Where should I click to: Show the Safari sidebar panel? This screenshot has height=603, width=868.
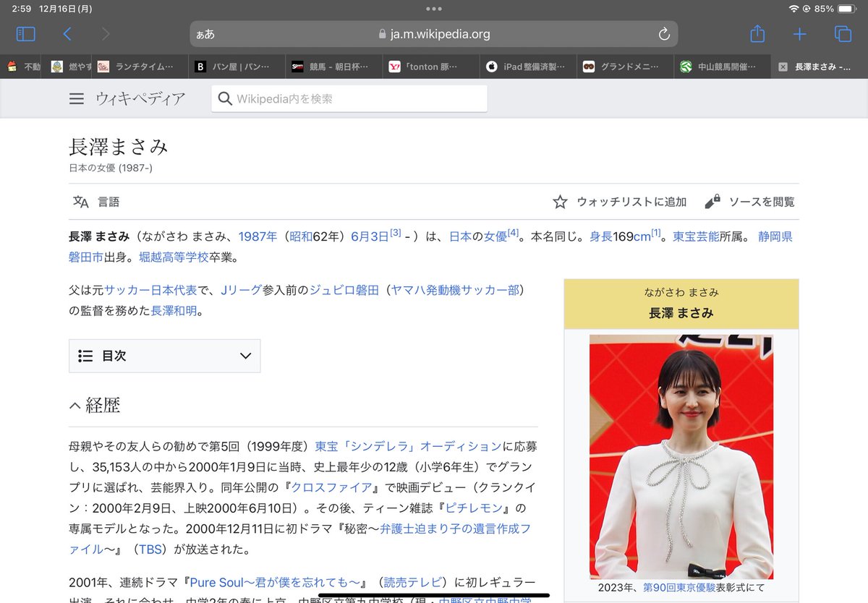pyautogui.click(x=25, y=34)
